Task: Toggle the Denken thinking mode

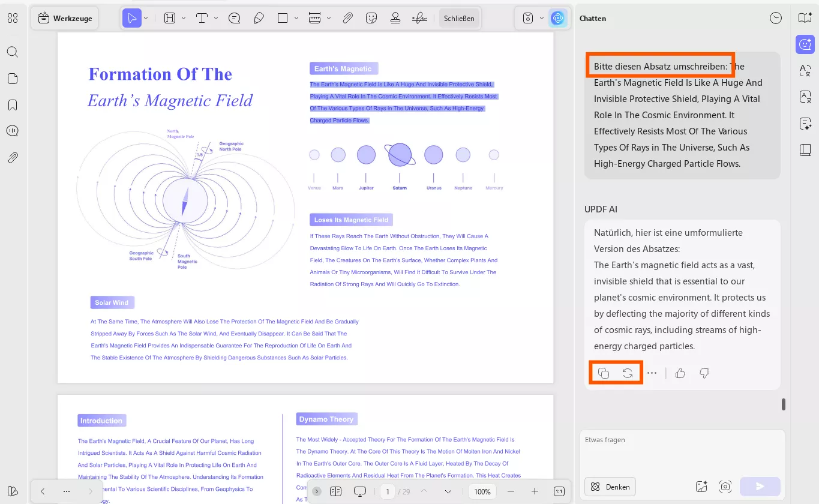Action: [610, 487]
